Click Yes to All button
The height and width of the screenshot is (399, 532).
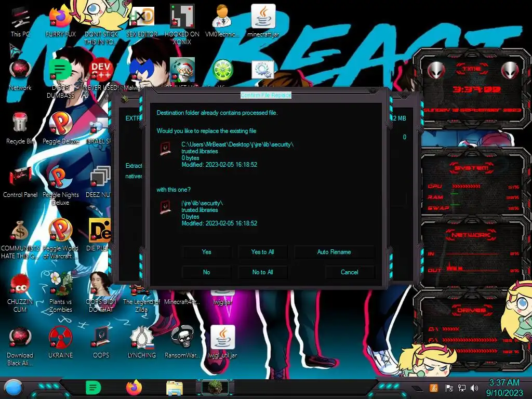coord(262,252)
